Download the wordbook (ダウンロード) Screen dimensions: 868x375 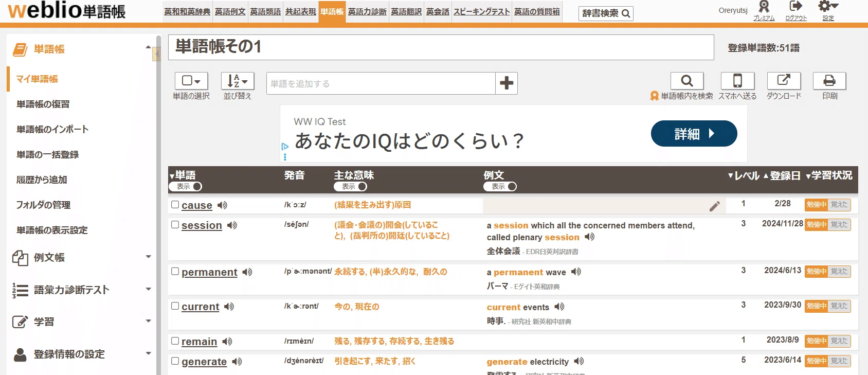coord(784,81)
